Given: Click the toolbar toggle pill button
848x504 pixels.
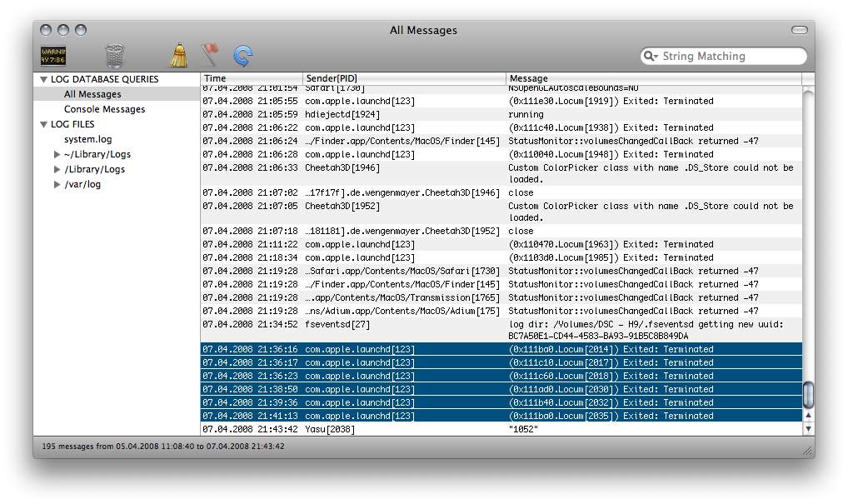Looking at the screenshot, I should 800,30.
